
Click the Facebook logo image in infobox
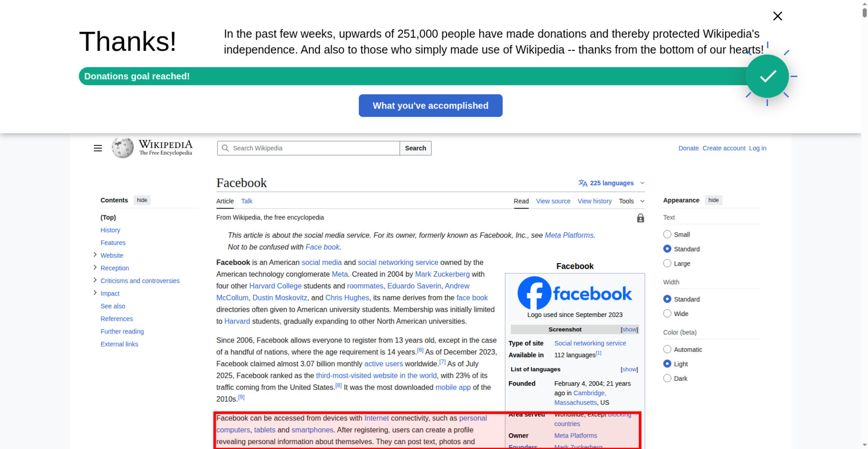click(575, 293)
